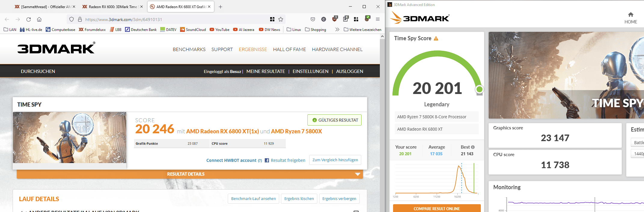Open Weitere Lesezeichen folder

[362, 29]
